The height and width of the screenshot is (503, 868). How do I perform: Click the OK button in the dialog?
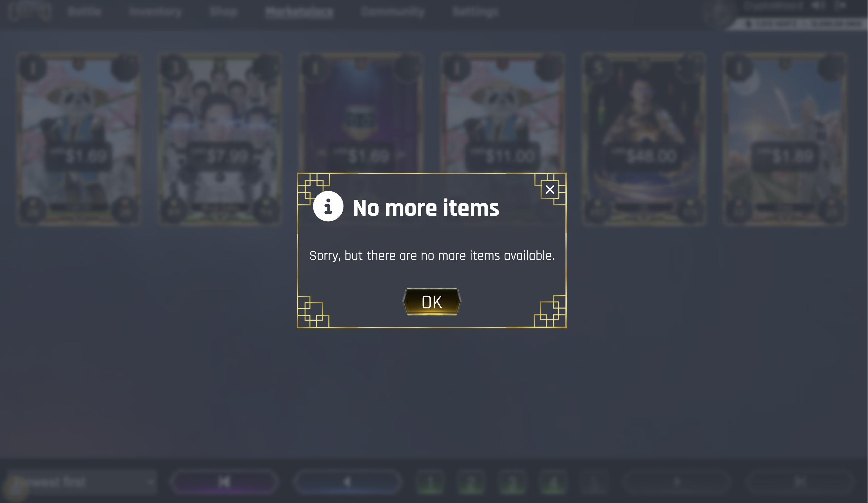point(432,302)
